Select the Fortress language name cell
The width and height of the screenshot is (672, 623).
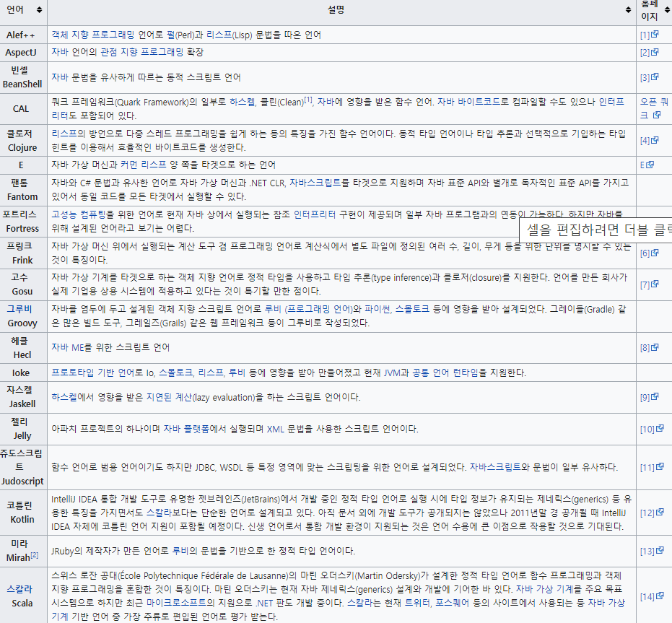coord(24,221)
